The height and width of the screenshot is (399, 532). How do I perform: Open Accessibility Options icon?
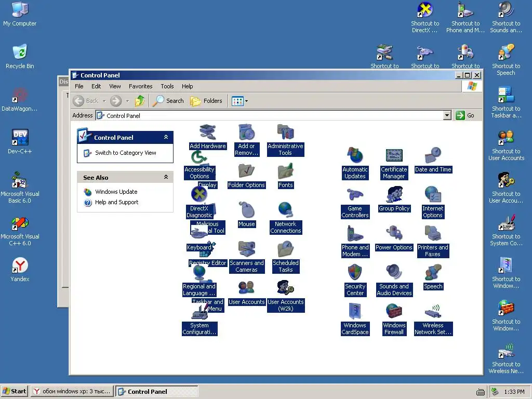click(199, 157)
